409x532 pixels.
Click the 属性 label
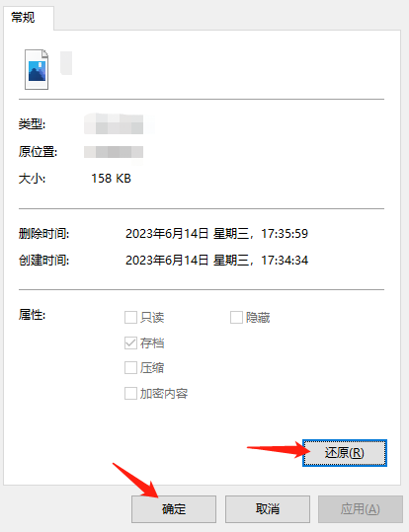click(x=32, y=315)
